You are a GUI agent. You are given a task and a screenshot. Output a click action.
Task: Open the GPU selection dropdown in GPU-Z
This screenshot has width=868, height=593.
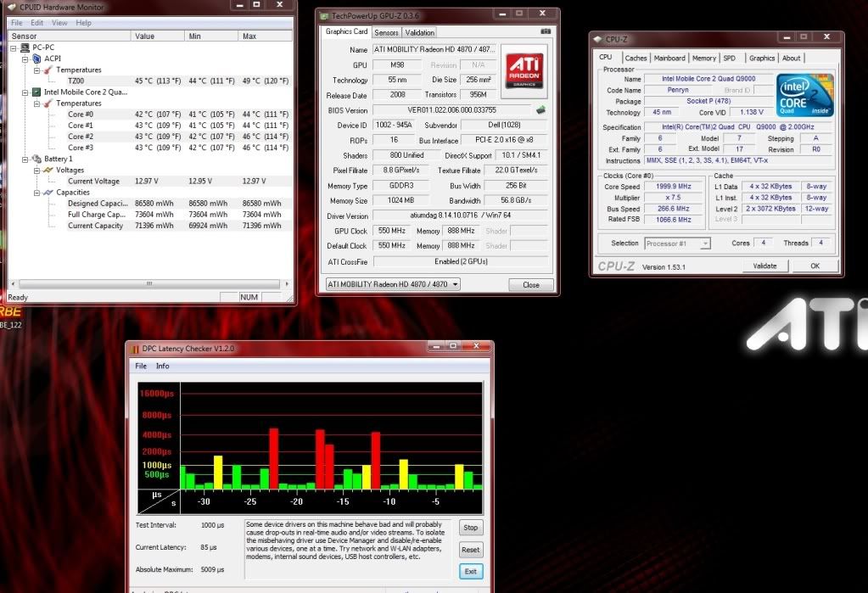[x=455, y=284]
